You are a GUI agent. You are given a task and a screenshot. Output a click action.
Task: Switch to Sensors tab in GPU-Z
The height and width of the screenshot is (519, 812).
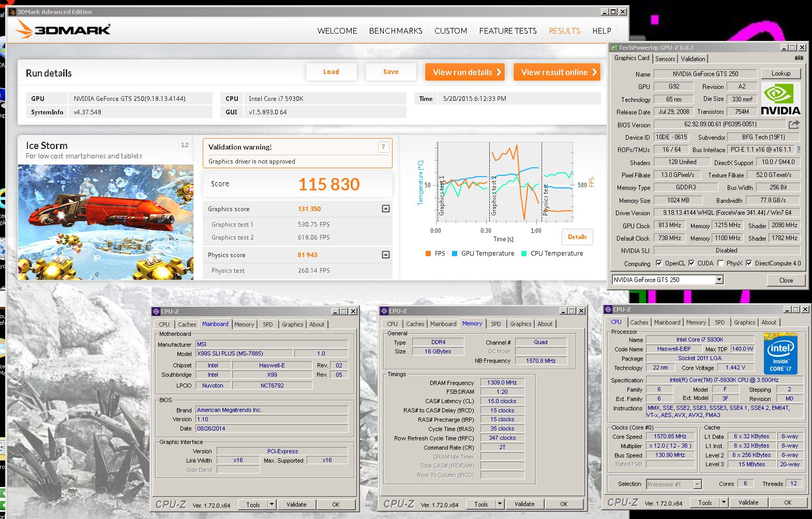[x=665, y=59]
